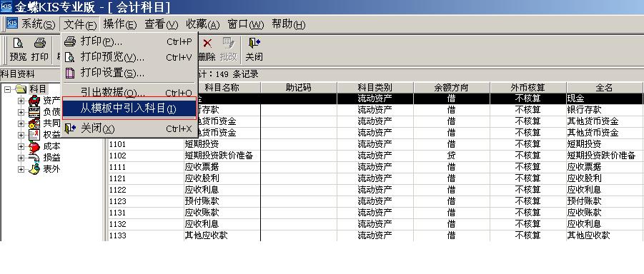Image resolution: width=644 pixels, height=274 pixels.
Task: Sort by the 科目类别 column header
Action: pyautogui.click(x=375, y=87)
